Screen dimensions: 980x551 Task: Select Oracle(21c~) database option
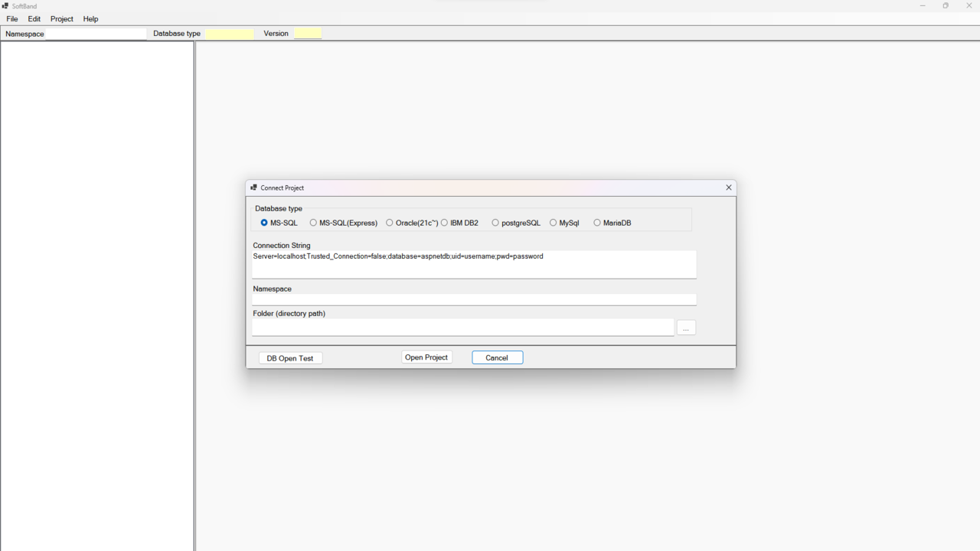click(390, 223)
